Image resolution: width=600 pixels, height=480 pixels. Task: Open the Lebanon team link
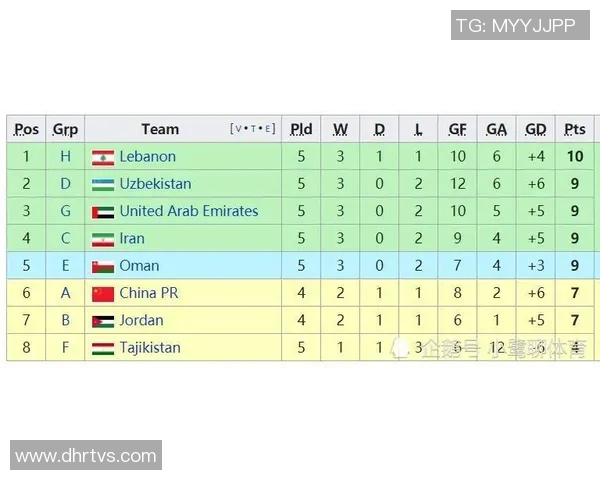pyautogui.click(x=147, y=157)
